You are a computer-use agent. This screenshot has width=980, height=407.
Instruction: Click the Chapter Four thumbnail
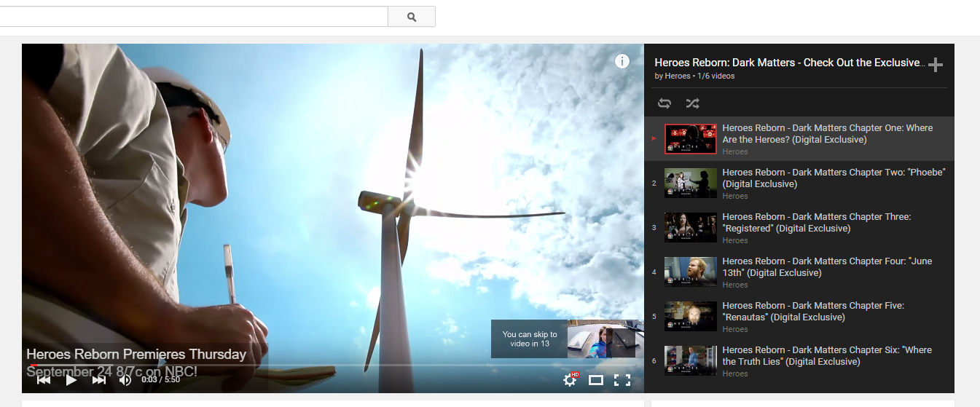pos(691,272)
